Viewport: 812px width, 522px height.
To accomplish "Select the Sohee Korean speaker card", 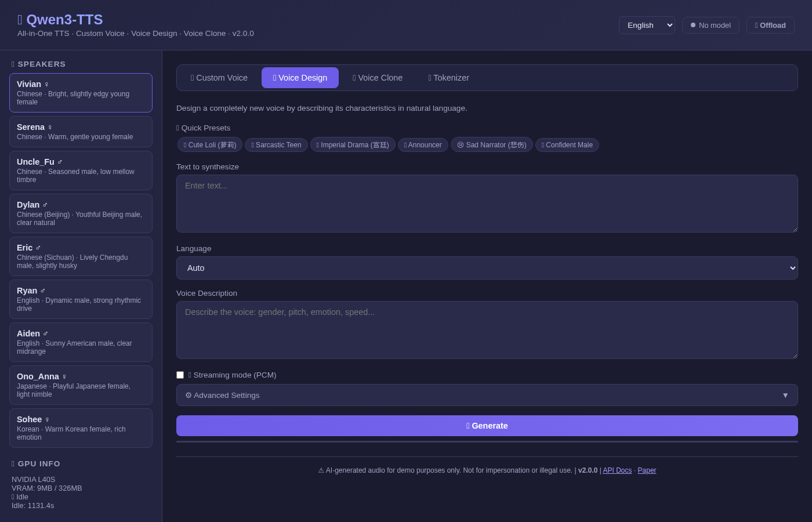I will [81, 428].
